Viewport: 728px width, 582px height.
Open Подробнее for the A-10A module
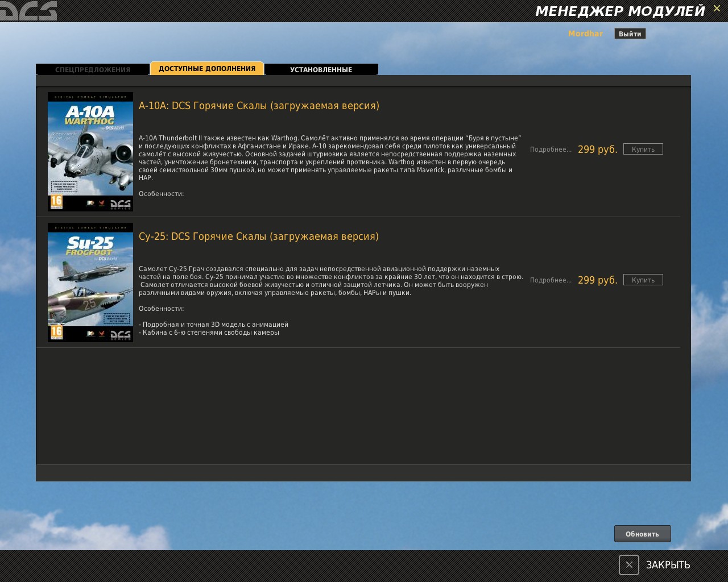pyautogui.click(x=551, y=149)
